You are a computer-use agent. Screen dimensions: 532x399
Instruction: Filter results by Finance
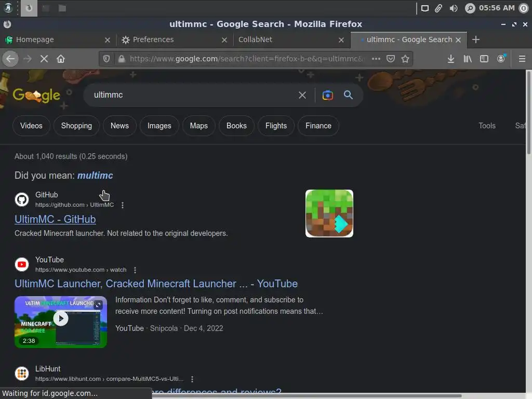tap(318, 126)
